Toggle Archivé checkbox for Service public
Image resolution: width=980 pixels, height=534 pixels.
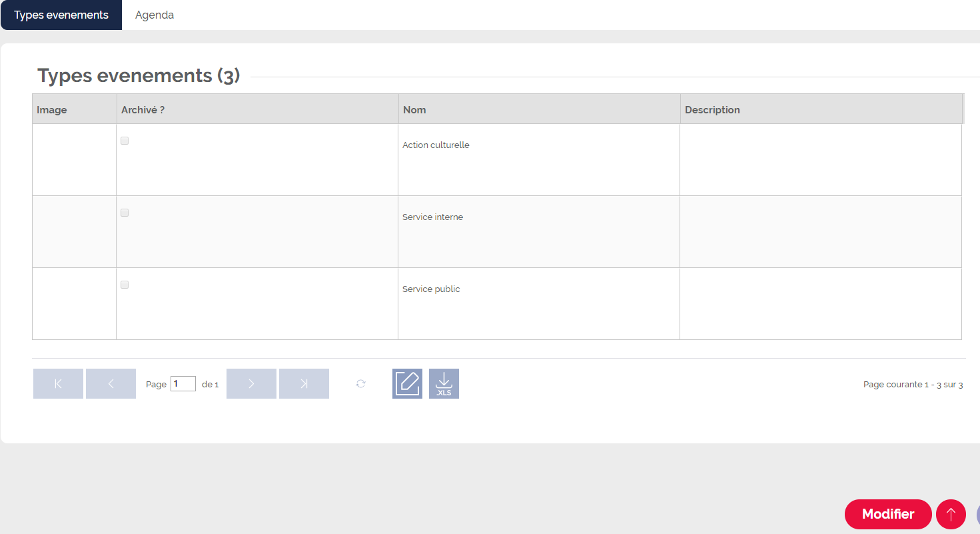(125, 285)
